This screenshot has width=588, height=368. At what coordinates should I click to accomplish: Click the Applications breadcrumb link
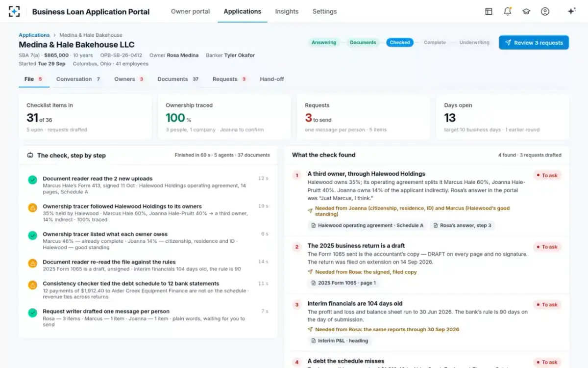[x=34, y=35]
